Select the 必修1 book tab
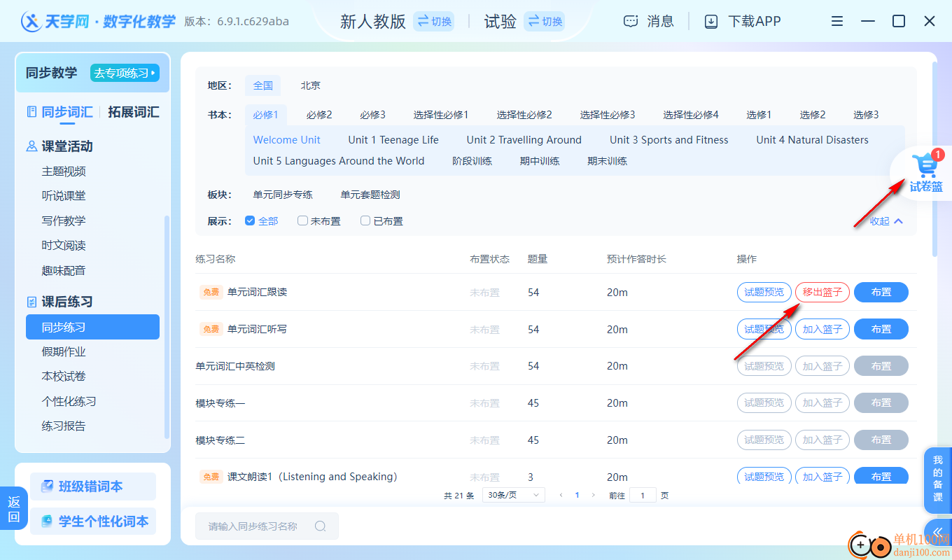Image resolution: width=952 pixels, height=560 pixels. click(x=266, y=115)
